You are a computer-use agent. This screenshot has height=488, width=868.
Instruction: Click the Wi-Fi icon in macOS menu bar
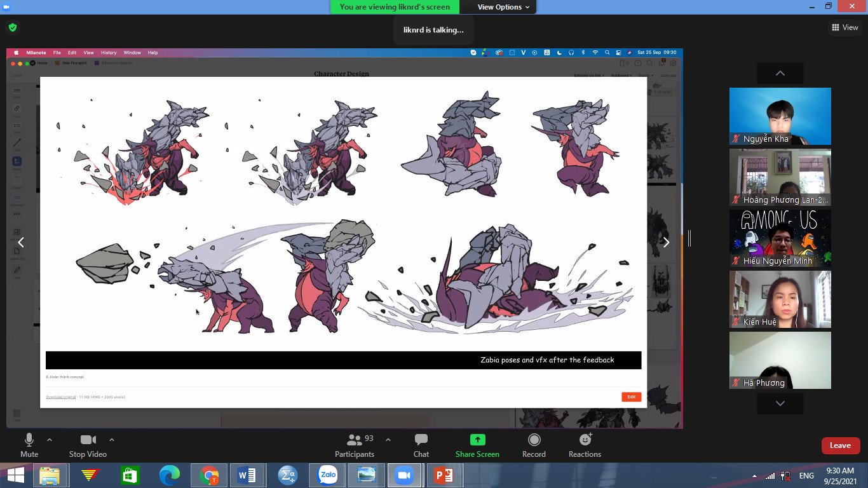click(x=595, y=53)
